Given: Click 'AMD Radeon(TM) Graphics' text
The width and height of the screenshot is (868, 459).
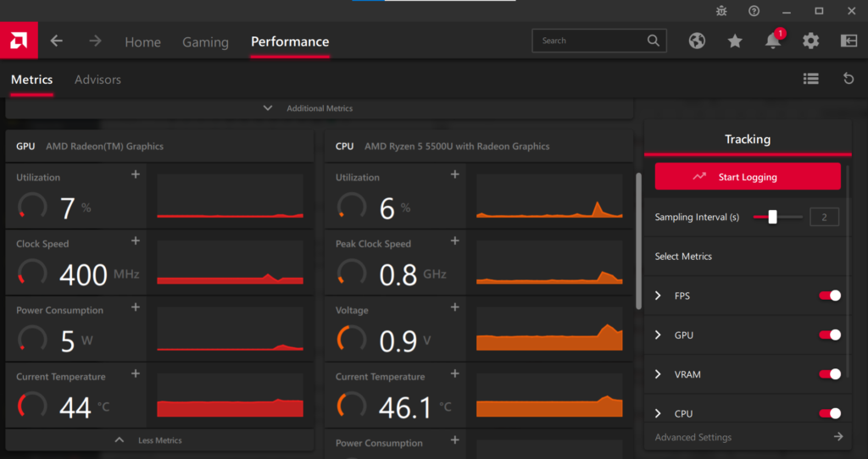Looking at the screenshot, I should click(x=104, y=147).
